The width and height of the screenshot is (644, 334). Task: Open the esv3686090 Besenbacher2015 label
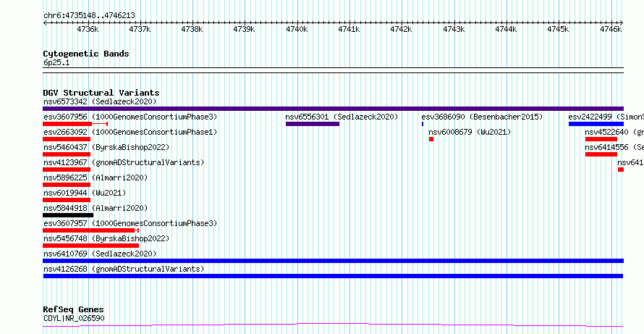[x=482, y=117]
